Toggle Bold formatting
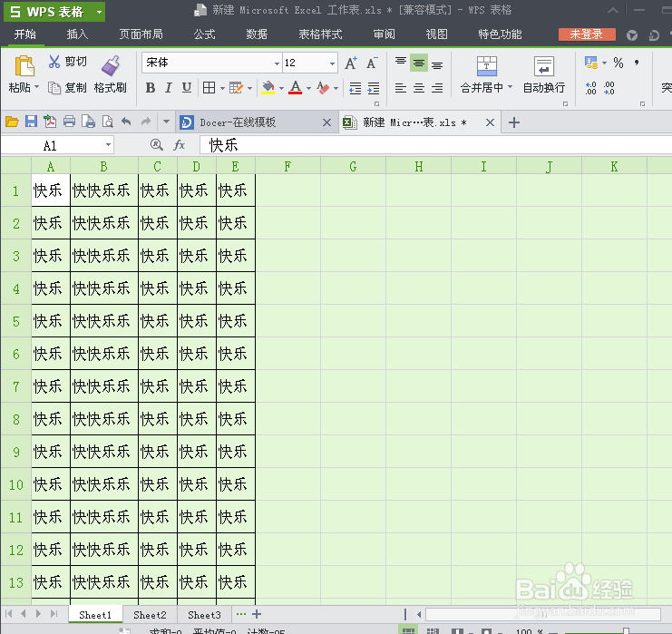Screen dimensions: 672x634 pyautogui.click(x=150, y=88)
